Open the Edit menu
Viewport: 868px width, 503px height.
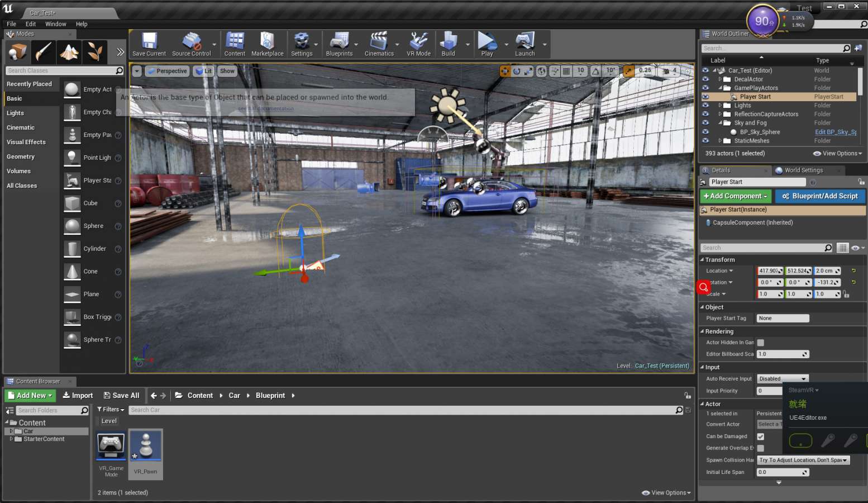tap(31, 24)
